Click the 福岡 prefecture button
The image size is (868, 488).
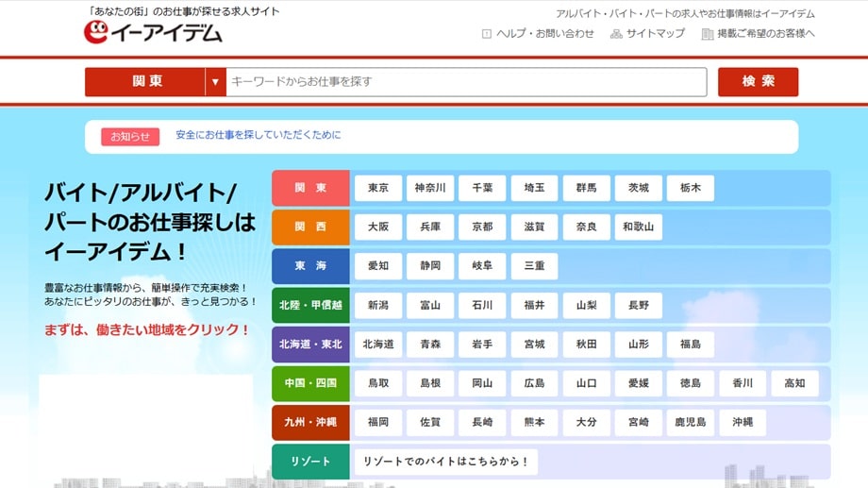(x=378, y=422)
